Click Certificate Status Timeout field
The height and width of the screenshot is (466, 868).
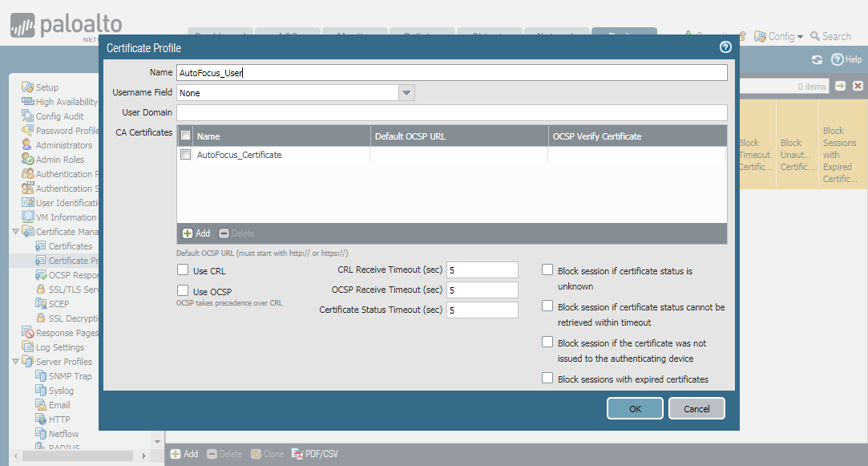(x=482, y=310)
